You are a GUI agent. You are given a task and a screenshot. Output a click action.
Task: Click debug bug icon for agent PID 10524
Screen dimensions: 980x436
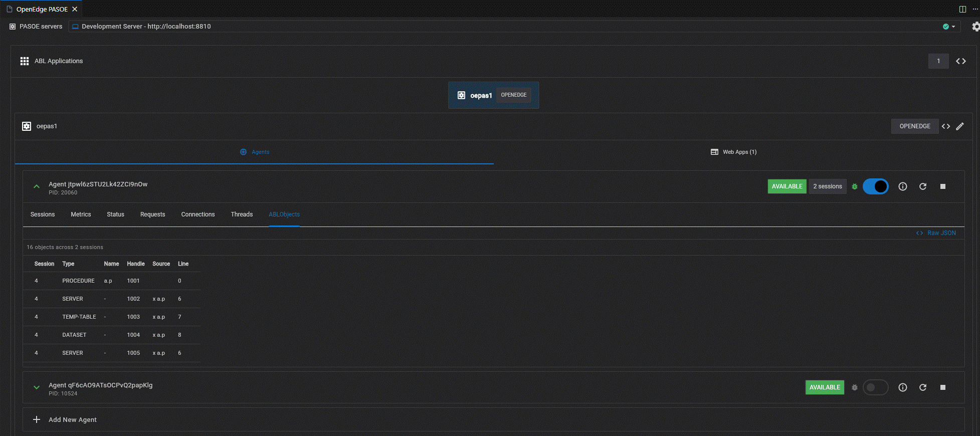coord(855,387)
